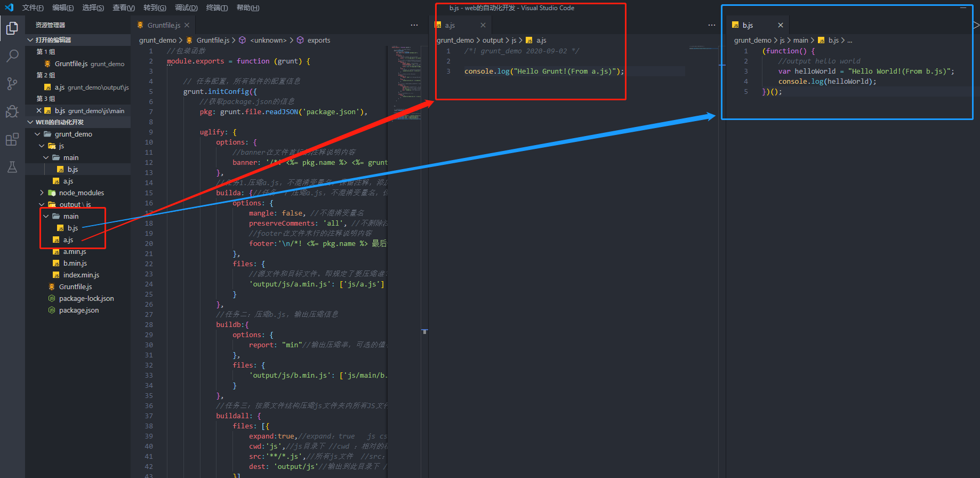Image resolution: width=980 pixels, height=478 pixels.
Task: Select b.js in output main folder
Action: tap(78, 228)
